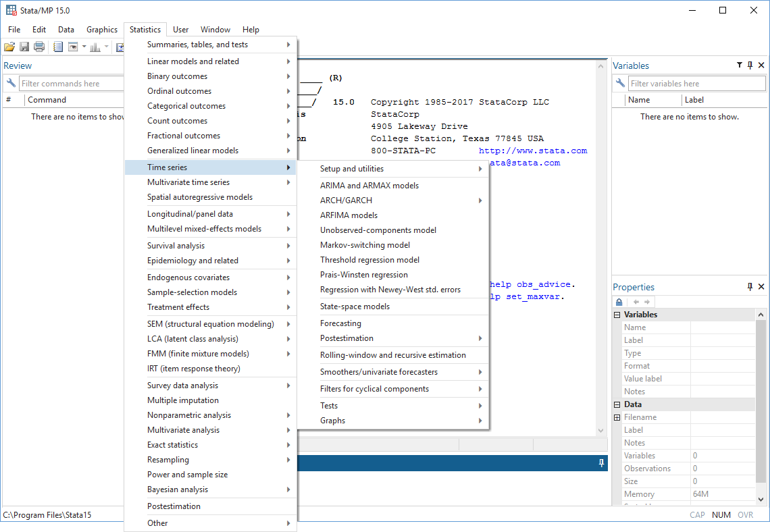Open the User menu
This screenshot has width=770, height=532.
point(180,30)
